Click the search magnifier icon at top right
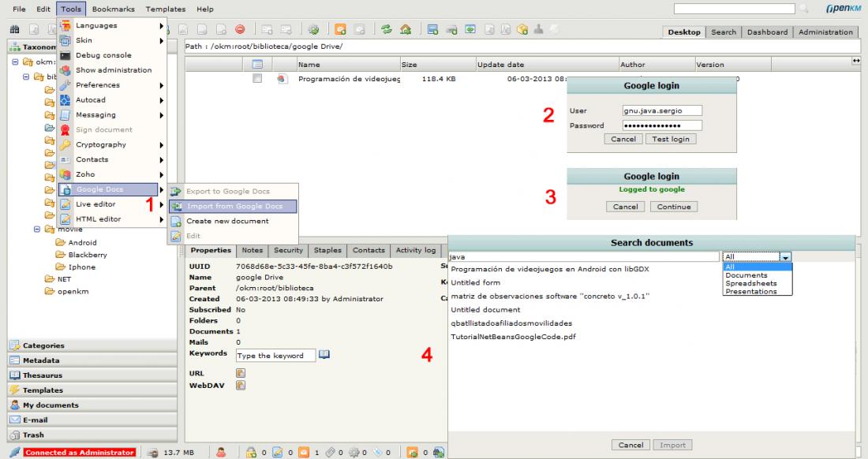The height and width of the screenshot is (459, 868). [804, 9]
